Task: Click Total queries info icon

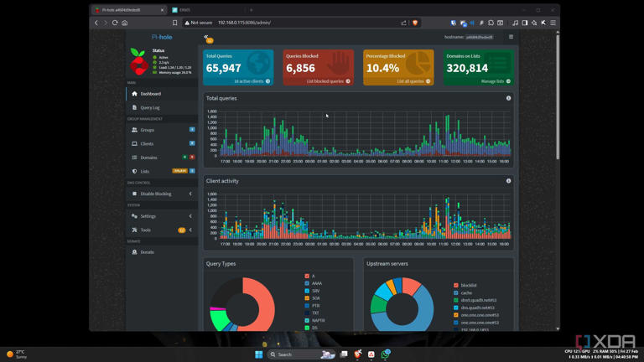Action: tap(508, 98)
